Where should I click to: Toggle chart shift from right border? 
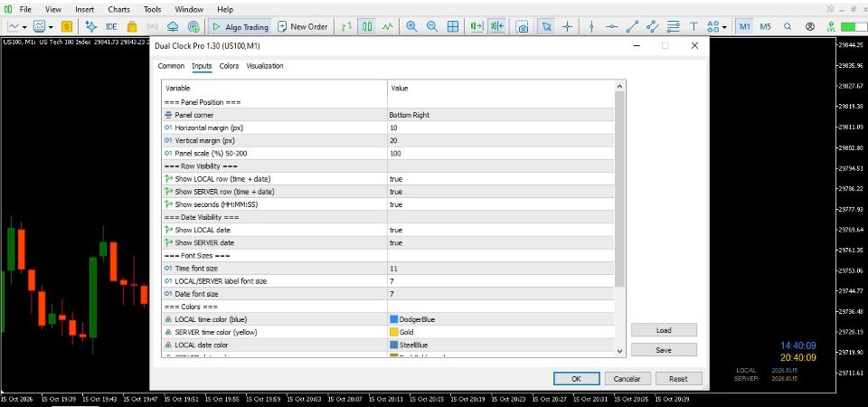pyautogui.click(x=497, y=26)
